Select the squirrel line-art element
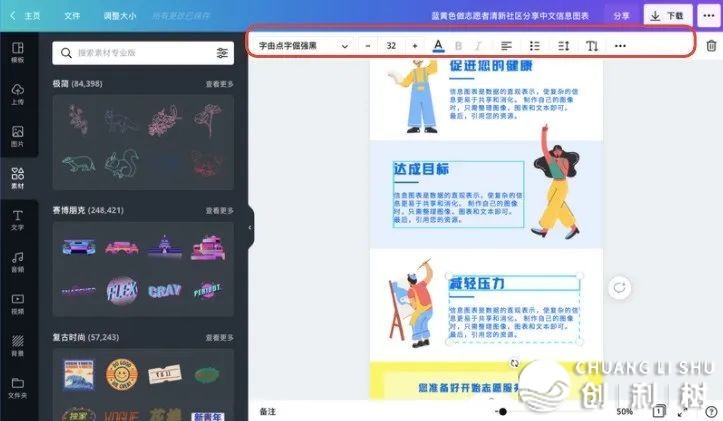The height and width of the screenshot is (421, 723). 122,163
